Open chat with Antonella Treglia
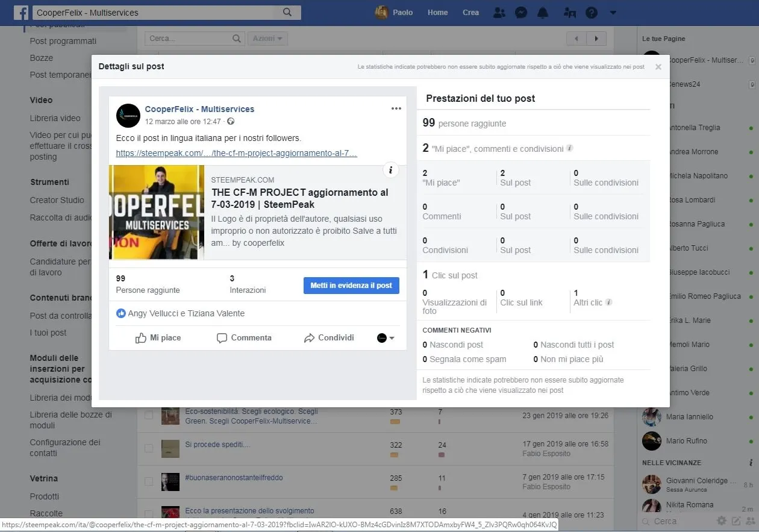The image size is (759, 532). click(693, 128)
